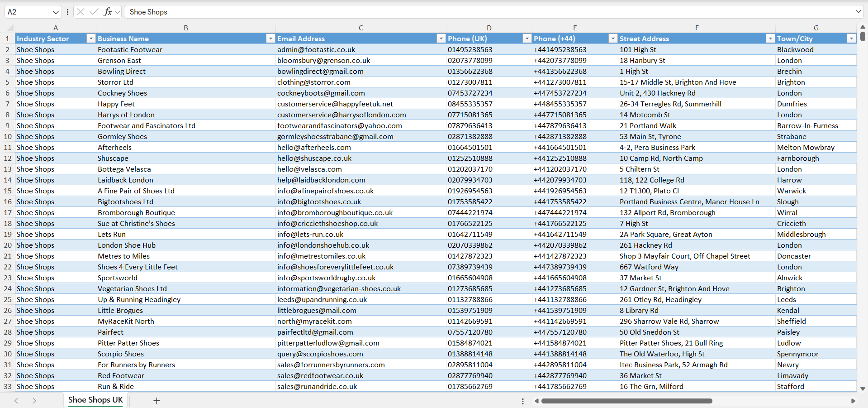This screenshot has height=408, width=868.
Task: Select cell 5 Chiltern St
Action: [697, 169]
